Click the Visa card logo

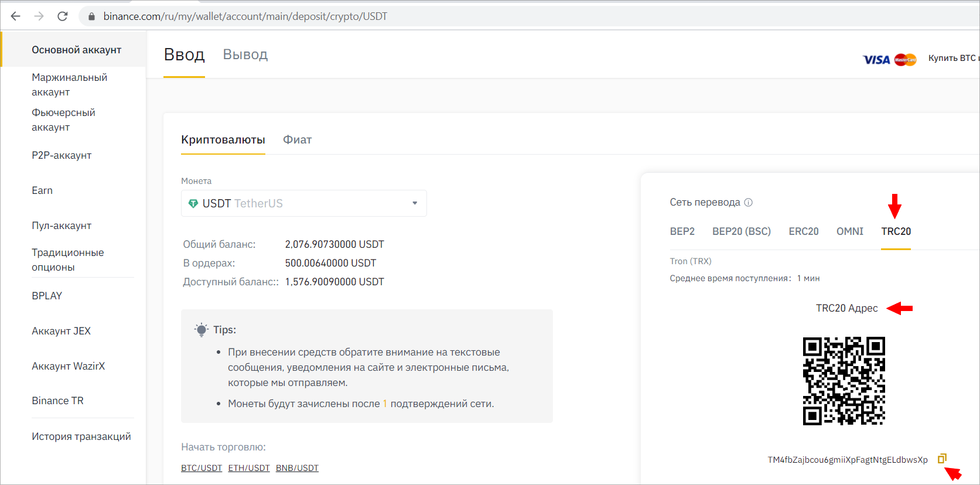click(x=876, y=60)
